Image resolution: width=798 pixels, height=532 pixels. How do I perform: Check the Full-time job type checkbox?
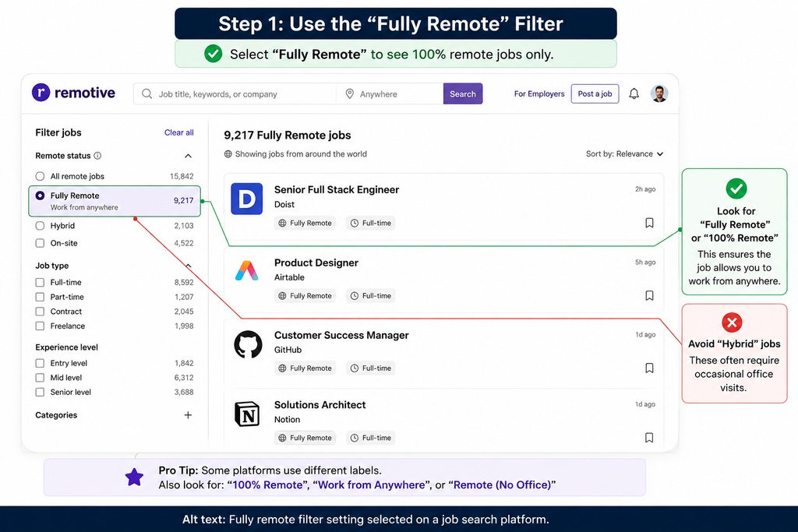pyautogui.click(x=40, y=282)
